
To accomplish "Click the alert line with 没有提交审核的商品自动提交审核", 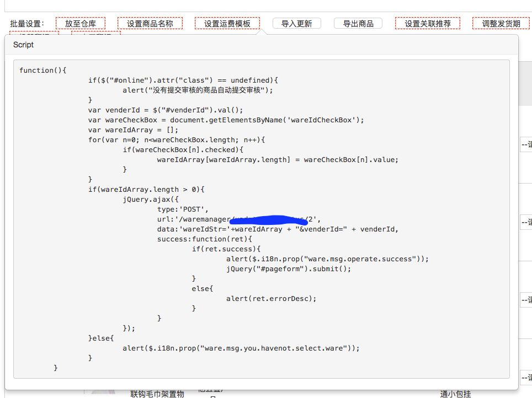I will click(198, 90).
